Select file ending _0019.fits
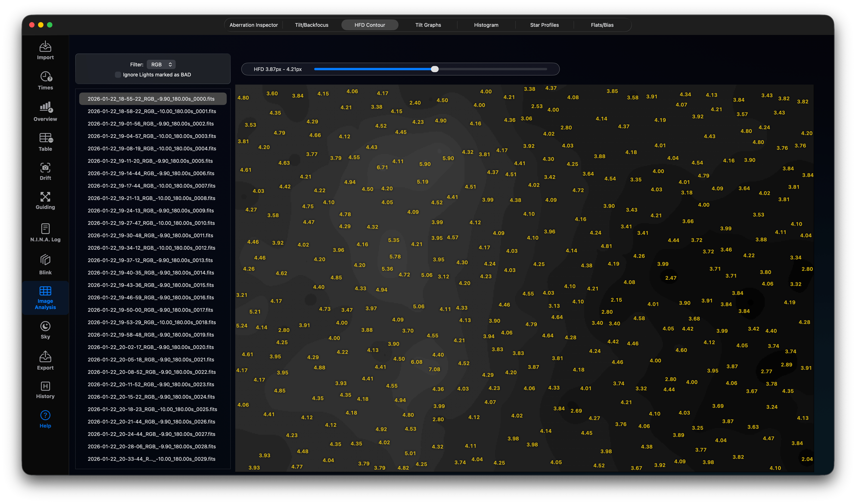 pyautogui.click(x=153, y=335)
